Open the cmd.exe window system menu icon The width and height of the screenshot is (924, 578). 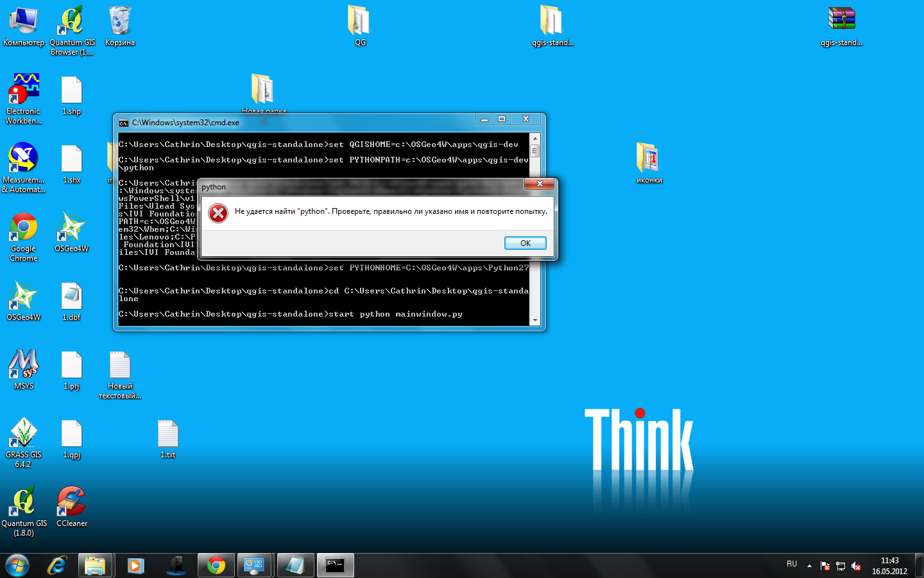[124, 123]
